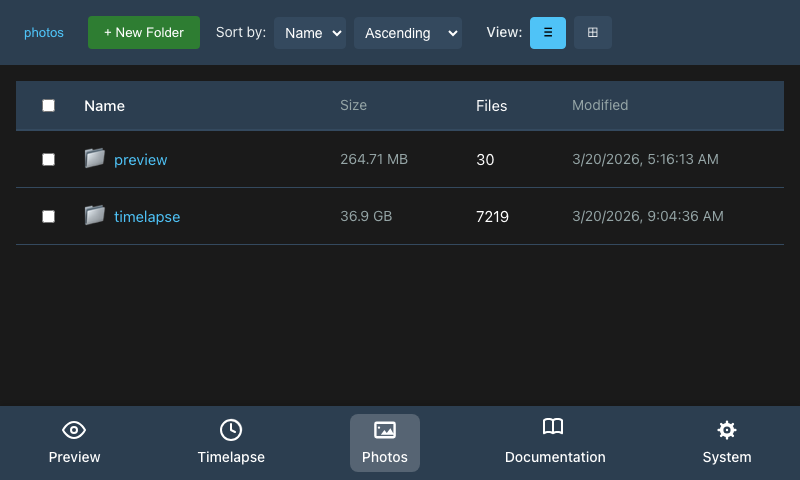Open the Preview tab in the bottom nav
The image size is (800, 480).
pos(74,443)
